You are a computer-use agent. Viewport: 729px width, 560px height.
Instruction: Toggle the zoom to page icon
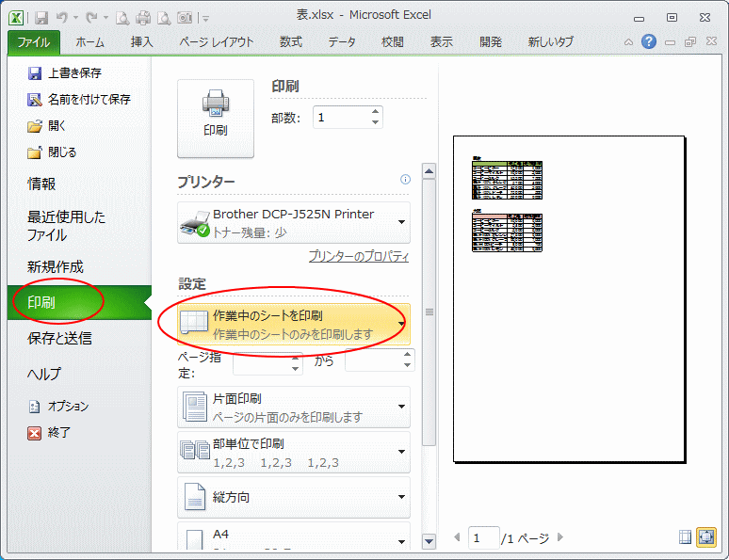705,537
